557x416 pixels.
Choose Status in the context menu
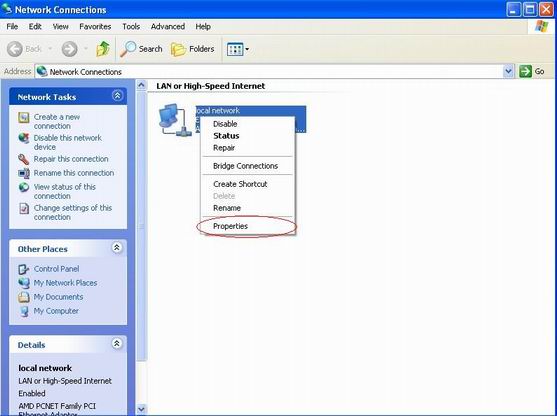[248, 136]
